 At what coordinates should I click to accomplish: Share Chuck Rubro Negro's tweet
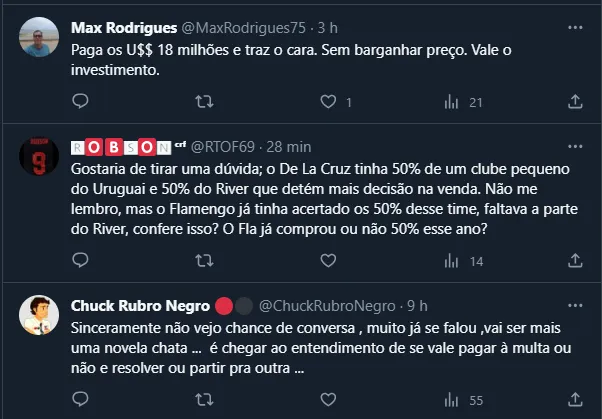(575, 400)
